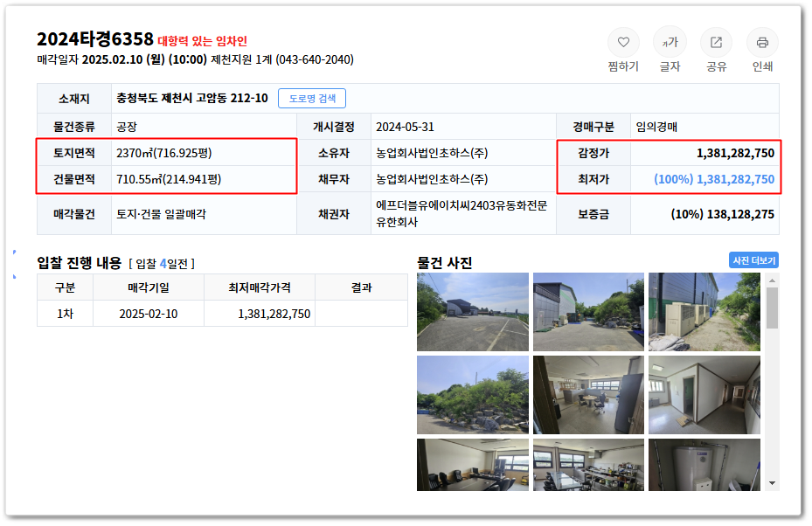
Task: Click the 개시결정 date 2024-05-31
Action: pyautogui.click(x=405, y=128)
